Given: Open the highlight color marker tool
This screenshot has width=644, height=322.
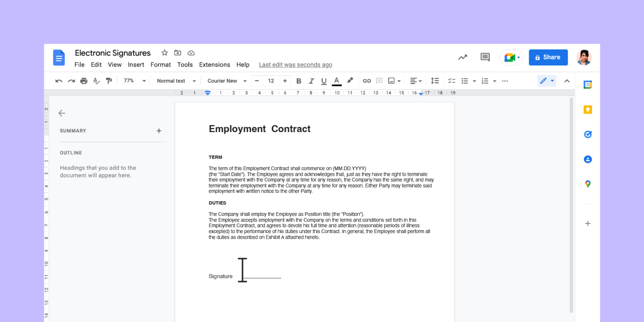Looking at the screenshot, I should tap(350, 80).
